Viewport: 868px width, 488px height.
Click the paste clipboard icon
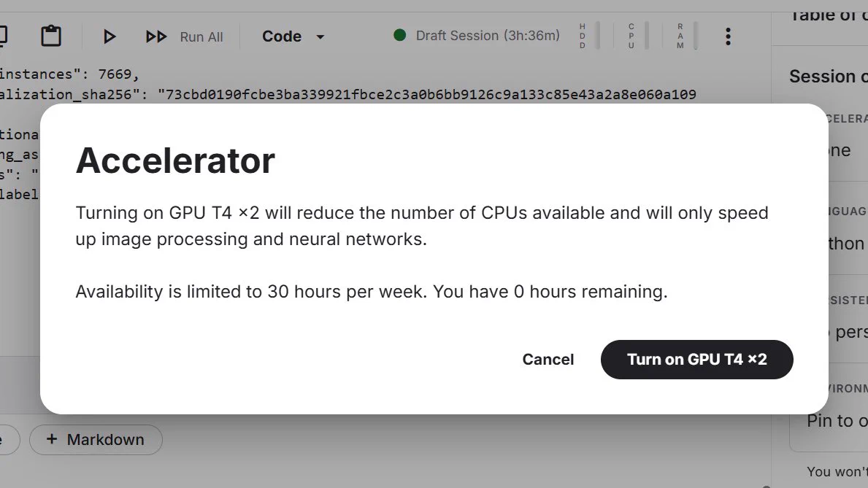tap(51, 36)
